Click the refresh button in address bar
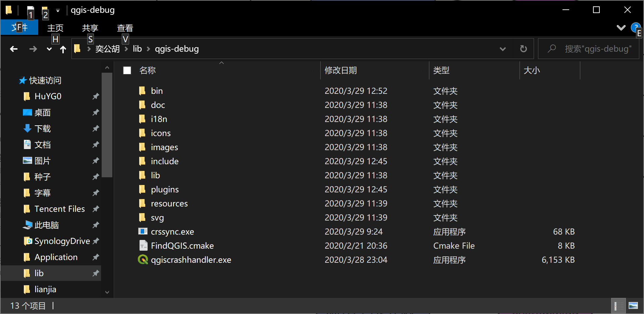The image size is (644, 314). tap(523, 49)
